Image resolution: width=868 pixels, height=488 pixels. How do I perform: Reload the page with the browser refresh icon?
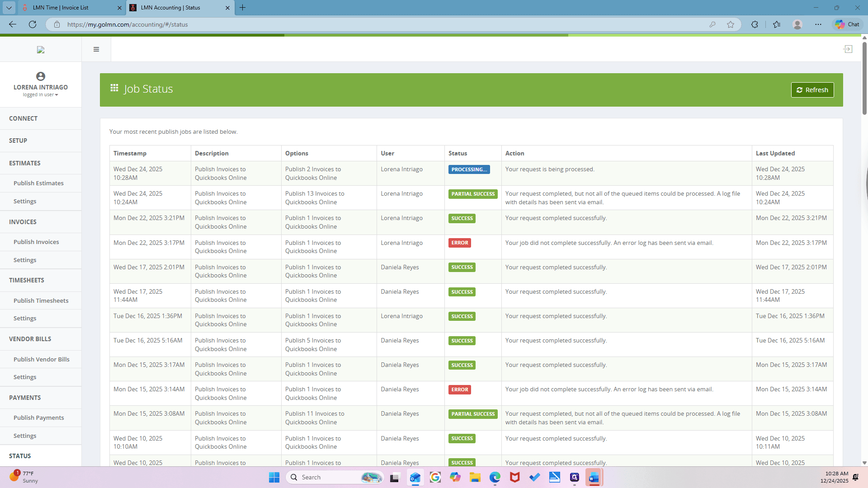(x=33, y=24)
